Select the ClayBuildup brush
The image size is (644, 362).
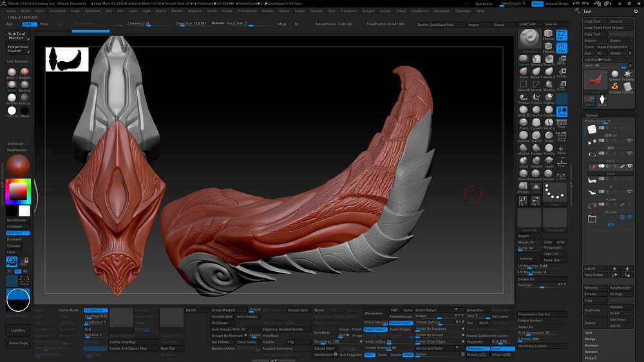click(549, 110)
